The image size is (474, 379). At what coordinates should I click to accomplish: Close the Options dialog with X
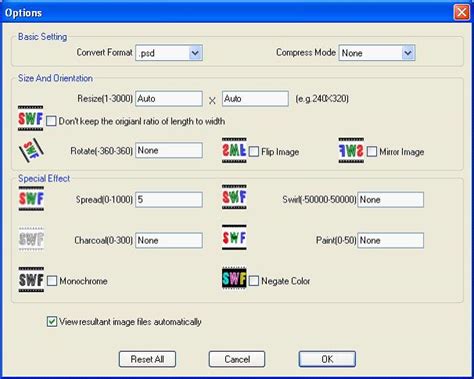tap(462, 13)
